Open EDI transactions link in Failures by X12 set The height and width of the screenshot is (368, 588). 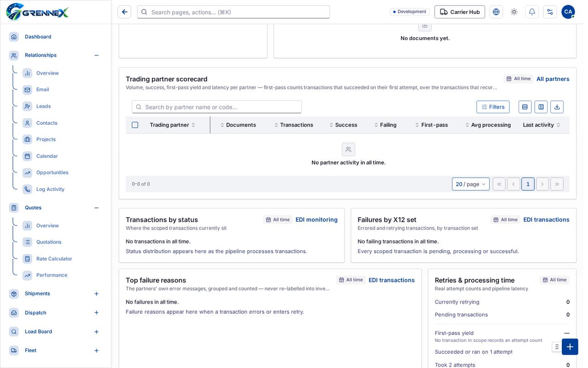pos(547,220)
